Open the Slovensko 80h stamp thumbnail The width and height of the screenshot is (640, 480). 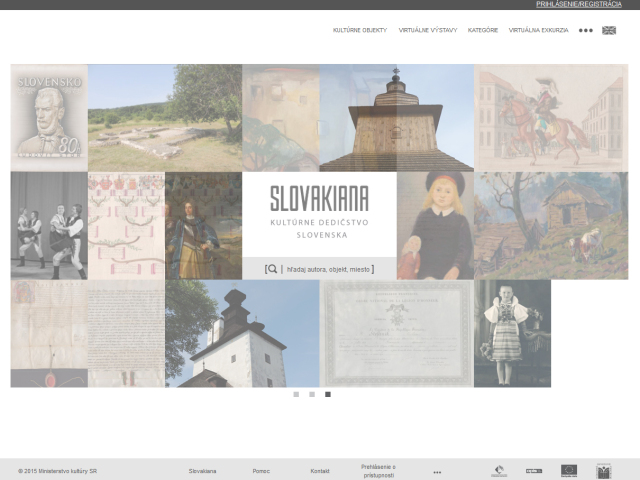point(49,118)
